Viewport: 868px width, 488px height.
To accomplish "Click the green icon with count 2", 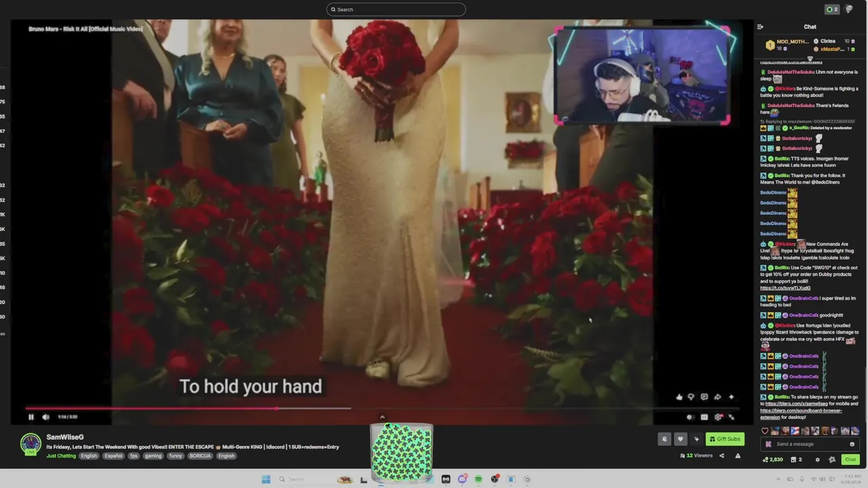I will pos(832,9).
